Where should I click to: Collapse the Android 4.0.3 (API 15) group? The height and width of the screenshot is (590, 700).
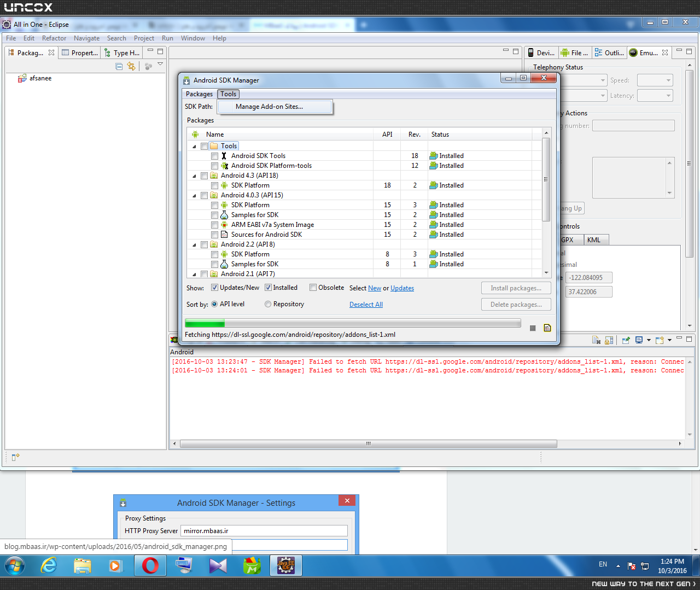tap(194, 196)
